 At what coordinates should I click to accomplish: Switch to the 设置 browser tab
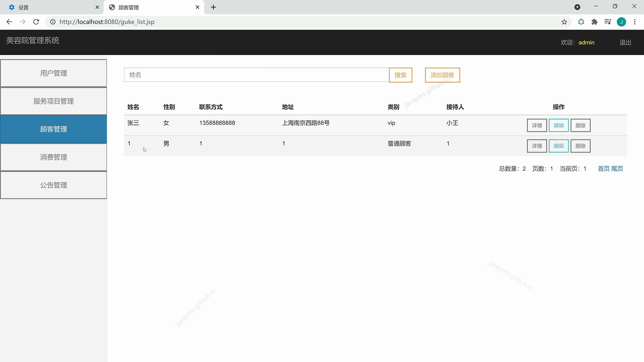click(50, 7)
